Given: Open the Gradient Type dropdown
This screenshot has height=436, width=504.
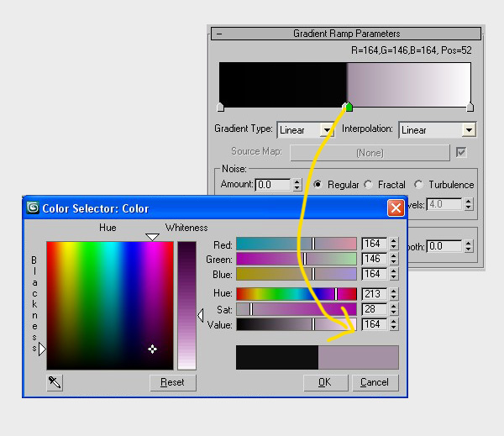Looking at the screenshot, I should click(326, 130).
